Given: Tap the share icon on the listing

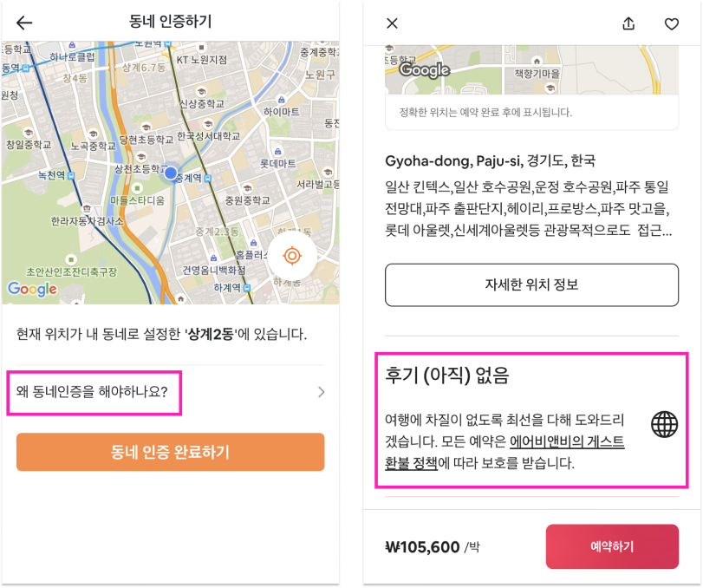Looking at the screenshot, I should pyautogui.click(x=628, y=23).
